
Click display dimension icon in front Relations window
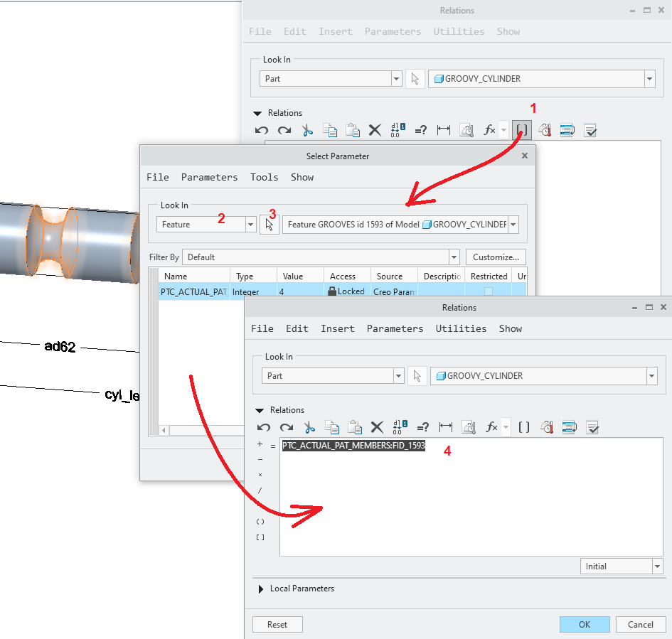tap(446, 427)
